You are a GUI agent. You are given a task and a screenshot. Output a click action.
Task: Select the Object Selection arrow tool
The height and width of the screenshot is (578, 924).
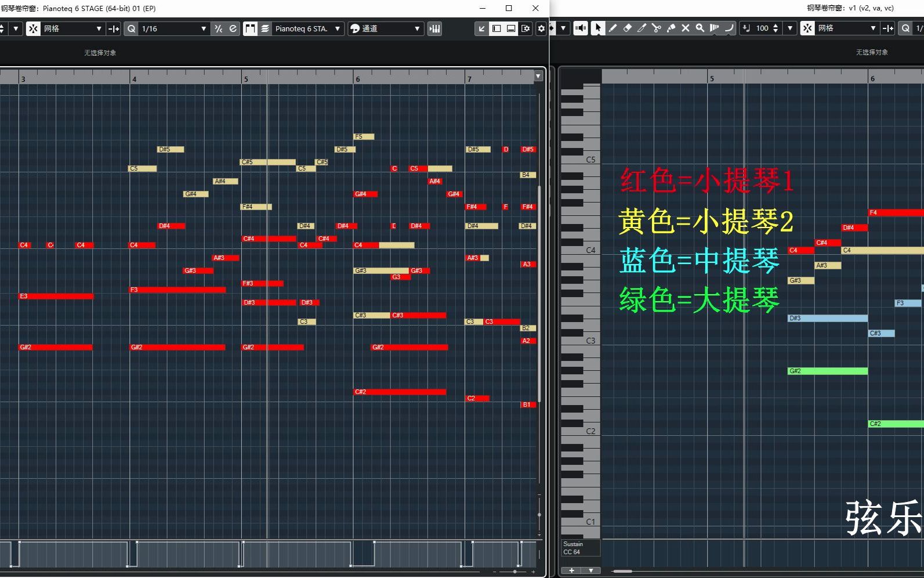click(597, 28)
